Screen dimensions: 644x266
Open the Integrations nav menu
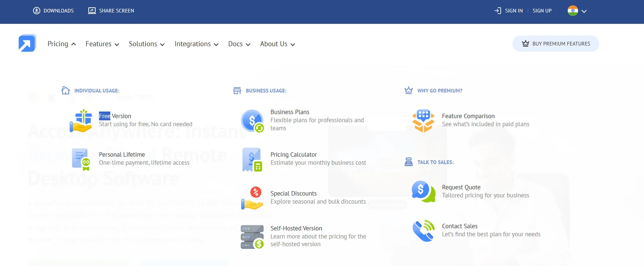pos(196,44)
